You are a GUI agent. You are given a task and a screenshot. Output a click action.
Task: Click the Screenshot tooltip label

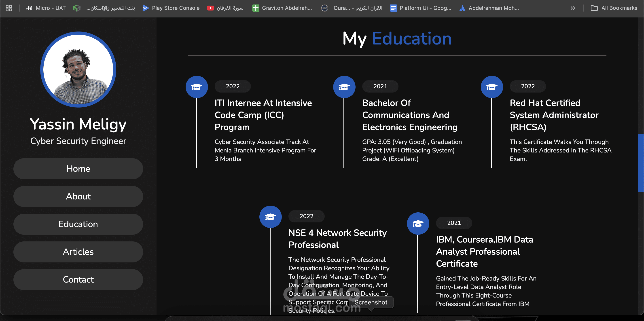371,302
